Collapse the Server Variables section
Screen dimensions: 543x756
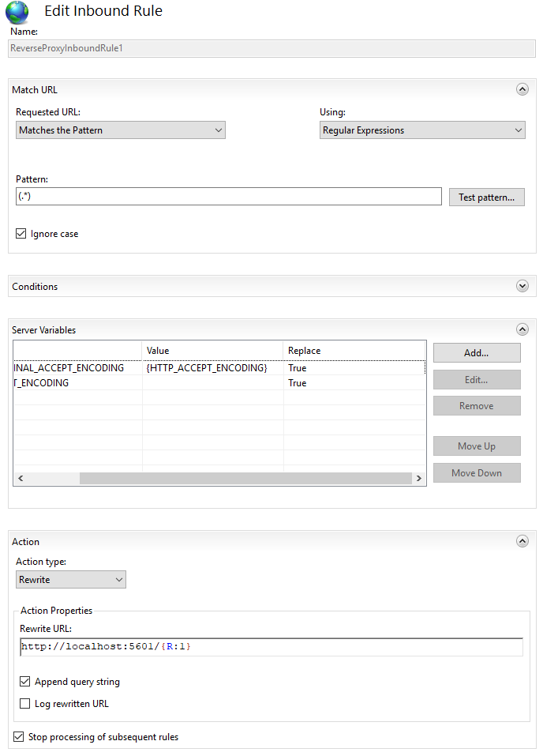522,329
